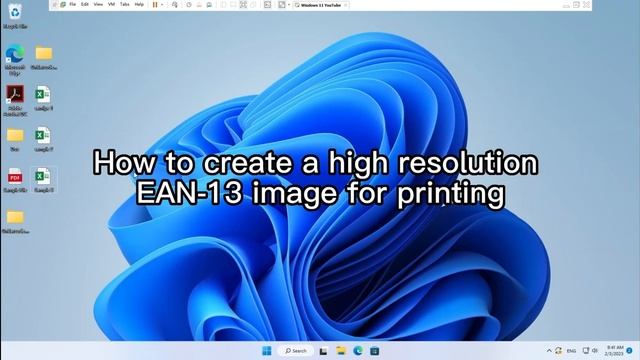Image resolution: width=640 pixels, height=360 pixels.
Task: Click the ENG language indicator
Action: pyautogui.click(x=571, y=351)
